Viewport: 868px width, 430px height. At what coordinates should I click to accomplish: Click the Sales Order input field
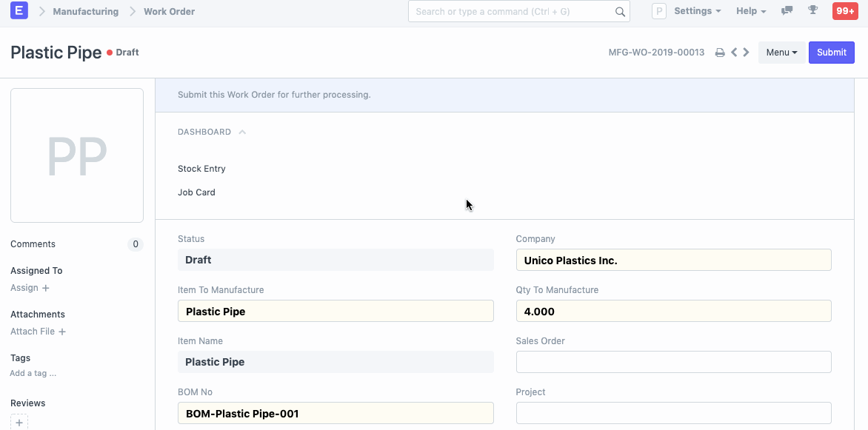(x=673, y=362)
